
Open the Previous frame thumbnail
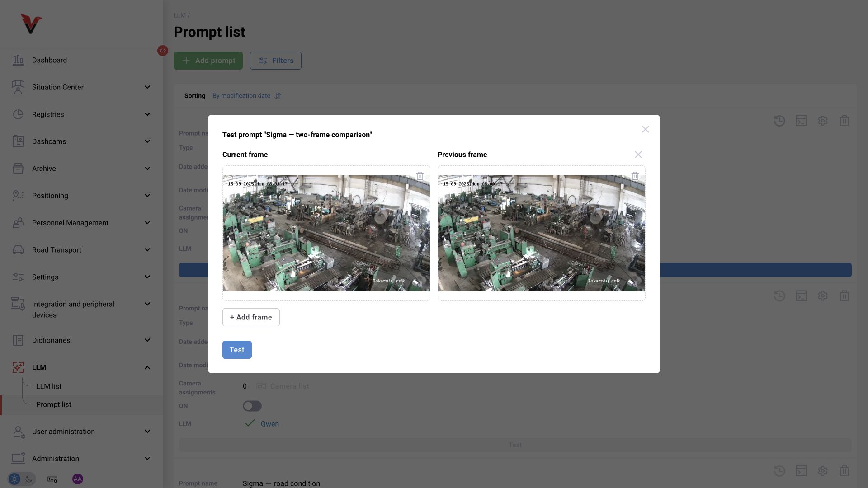coord(541,233)
